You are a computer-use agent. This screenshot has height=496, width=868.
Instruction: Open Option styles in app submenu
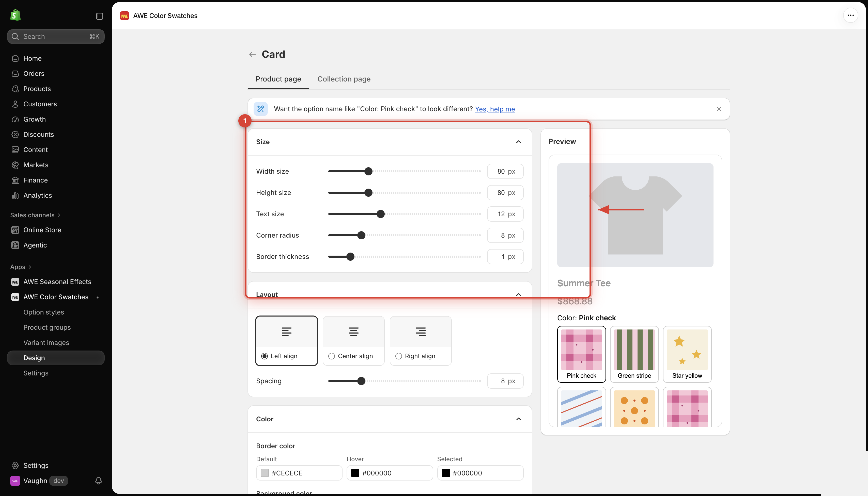(44, 312)
